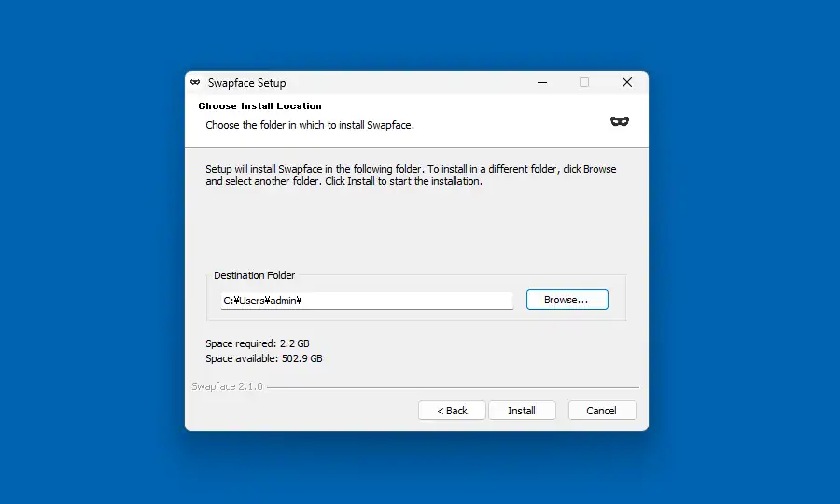Screen dimensions: 840x504
Task: Click the 'Swapface 2.1.0' version label
Action: pyautogui.click(x=227, y=386)
